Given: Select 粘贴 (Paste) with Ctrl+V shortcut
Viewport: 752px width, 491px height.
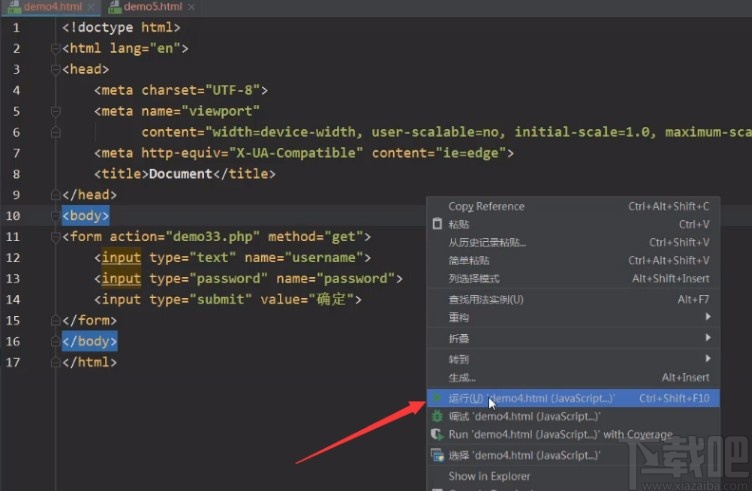Looking at the screenshot, I should pos(573,224).
